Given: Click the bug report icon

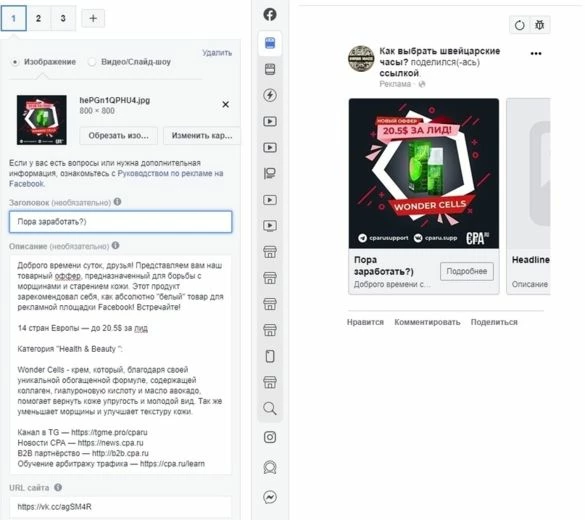Looking at the screenshot, I should 539,25.
